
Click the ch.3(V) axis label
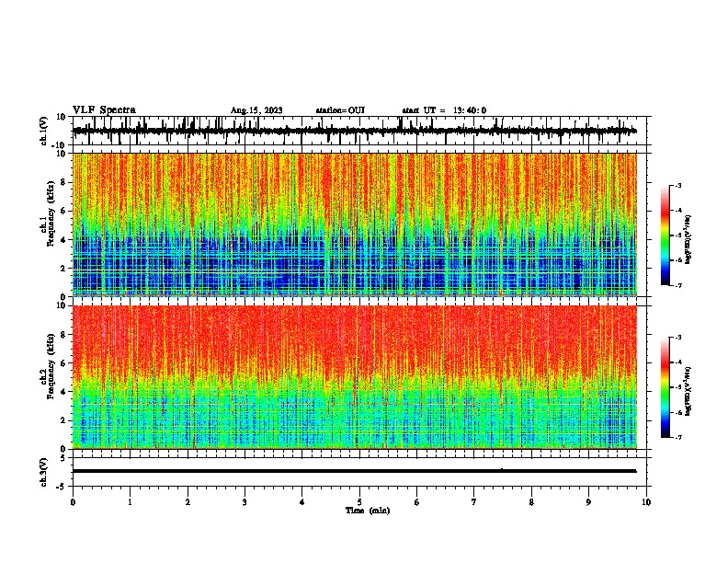pos(43,472)
